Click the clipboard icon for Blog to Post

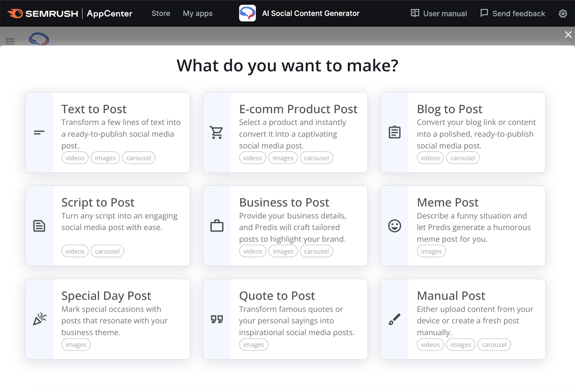click(394, 132)
